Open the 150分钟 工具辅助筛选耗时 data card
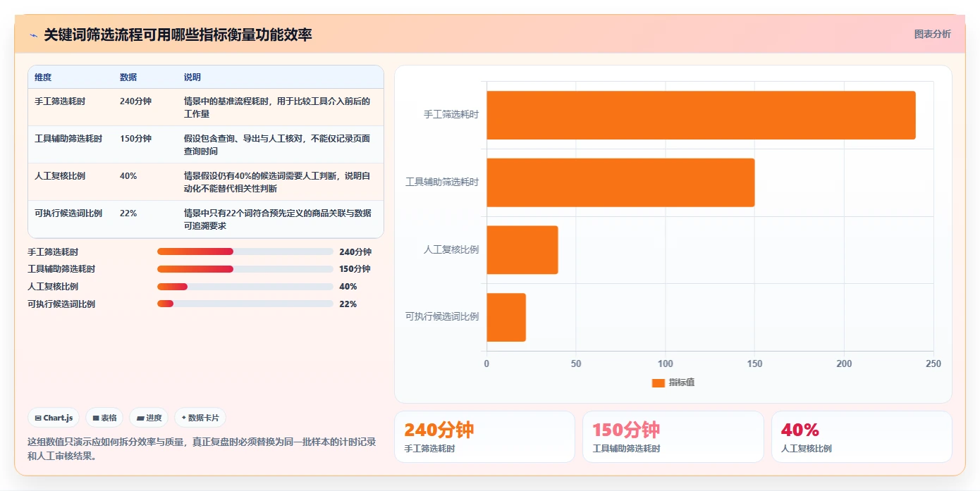Image resolution: width=980 pixels, height=491 pixels. [x=673, y=437]
